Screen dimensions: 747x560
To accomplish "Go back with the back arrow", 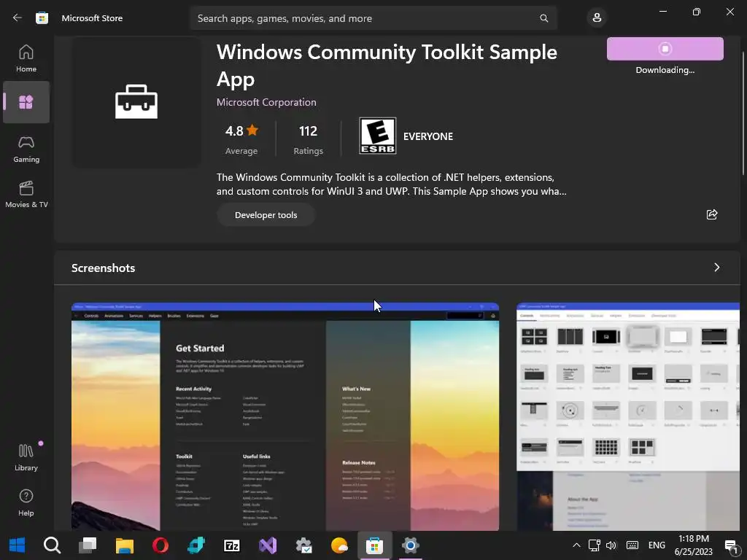I will [18, 18].
